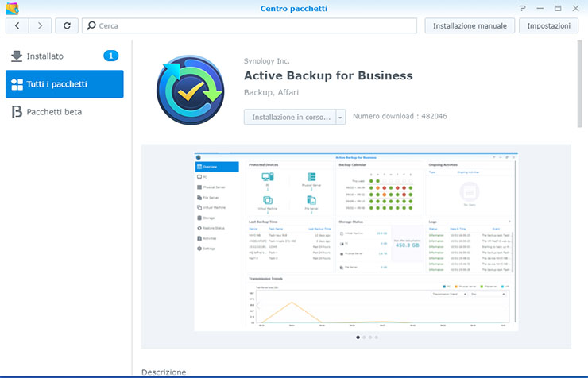The image size is (588, 378).
Task: Click the Pacchetti beta icon
Action: pos(17,112)
